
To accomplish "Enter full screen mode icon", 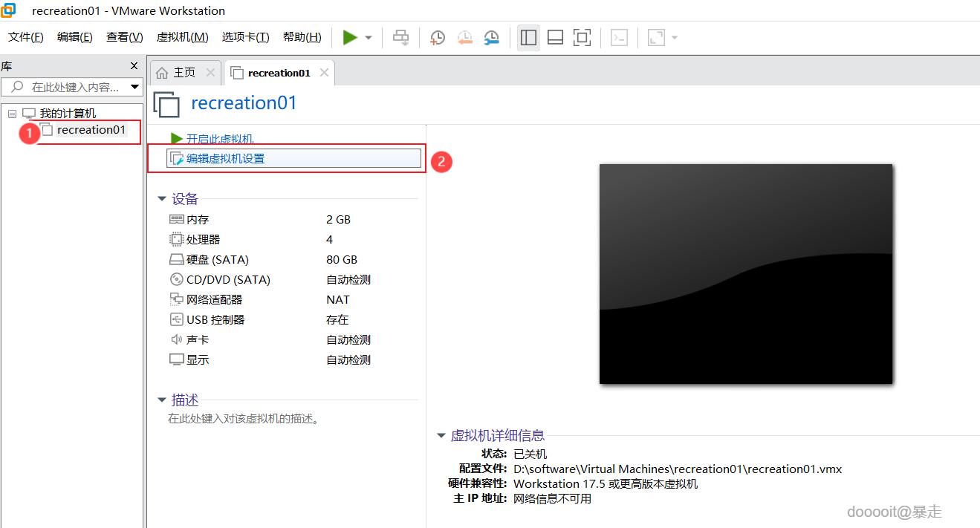I will pos(582,37).
